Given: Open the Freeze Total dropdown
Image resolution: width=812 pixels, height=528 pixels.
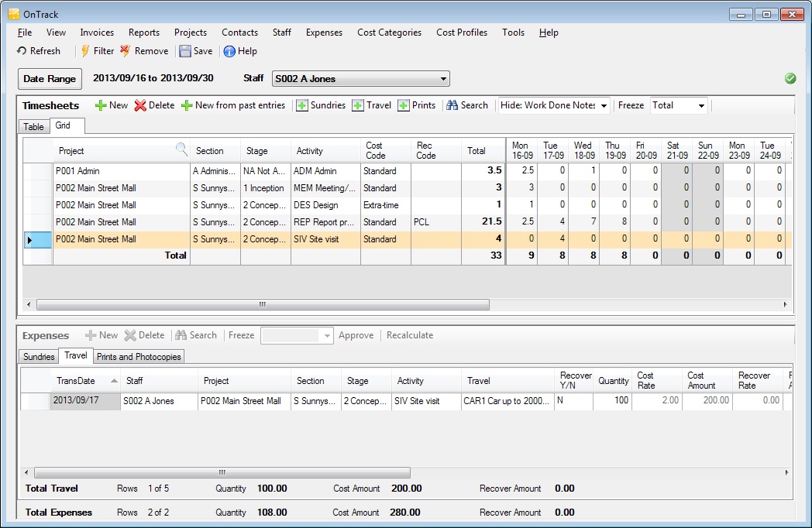Looking at the screenshot, I should tap(701, 105).
